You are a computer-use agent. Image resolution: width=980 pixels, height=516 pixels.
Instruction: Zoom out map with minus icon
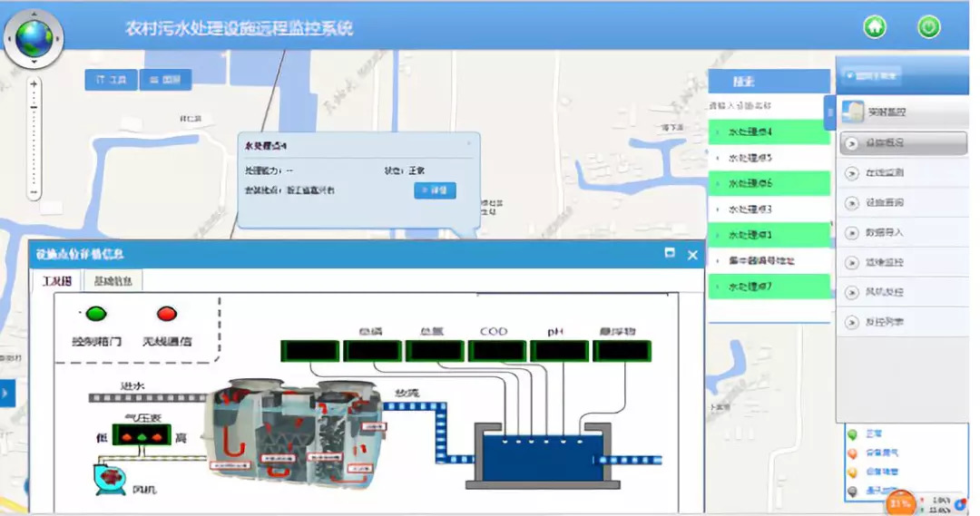pyautogui.click(x=34, y=192)
